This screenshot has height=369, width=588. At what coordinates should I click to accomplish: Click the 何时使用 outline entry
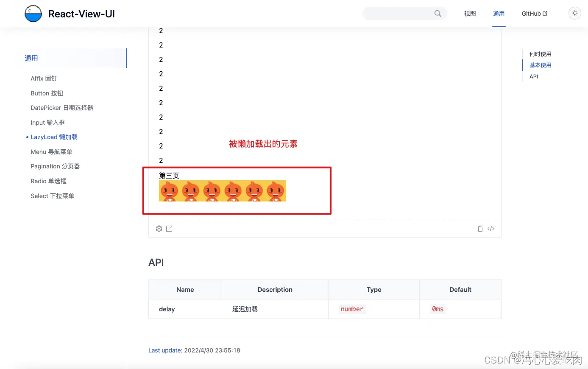(x=540, y=54)
